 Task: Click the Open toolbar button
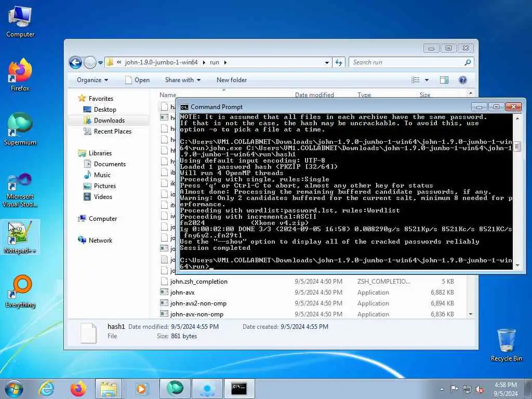pyautogui.click(x=137, y=80)
